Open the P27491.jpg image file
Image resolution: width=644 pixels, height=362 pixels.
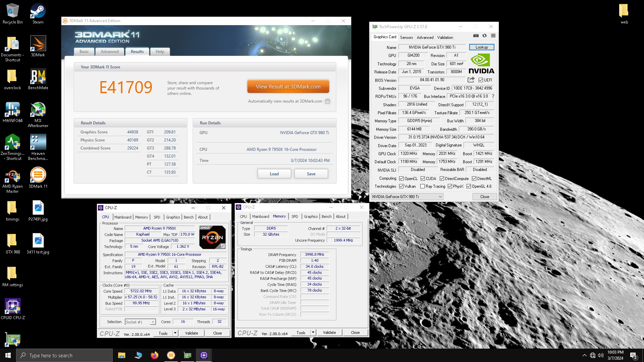[38, 211]
